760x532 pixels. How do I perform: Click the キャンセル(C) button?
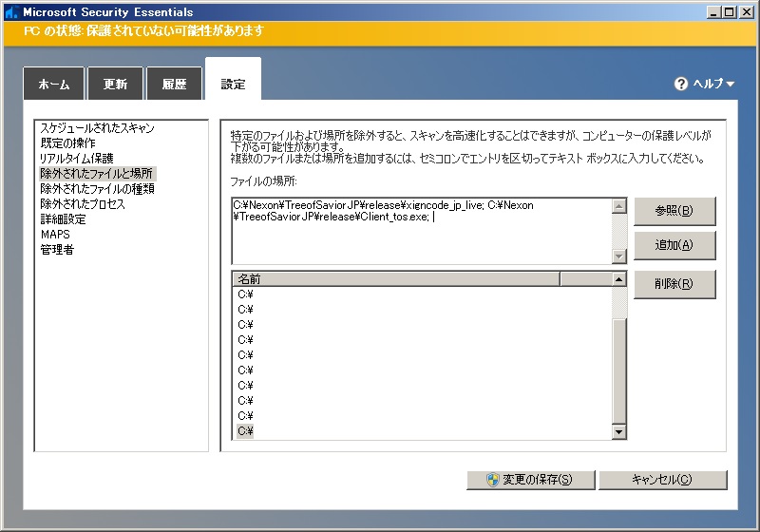(x=662, y=480)
